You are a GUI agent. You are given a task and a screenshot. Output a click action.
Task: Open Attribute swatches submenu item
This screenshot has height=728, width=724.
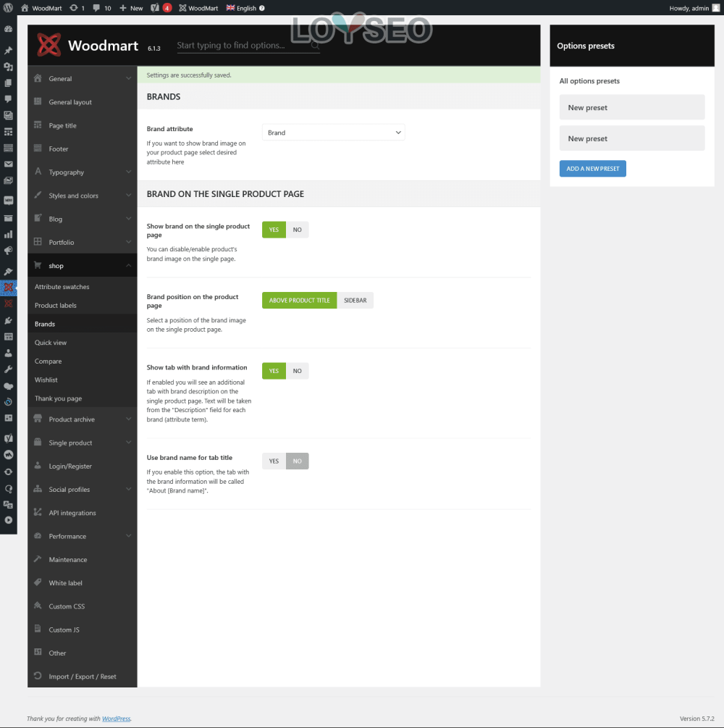pos(82,286)
